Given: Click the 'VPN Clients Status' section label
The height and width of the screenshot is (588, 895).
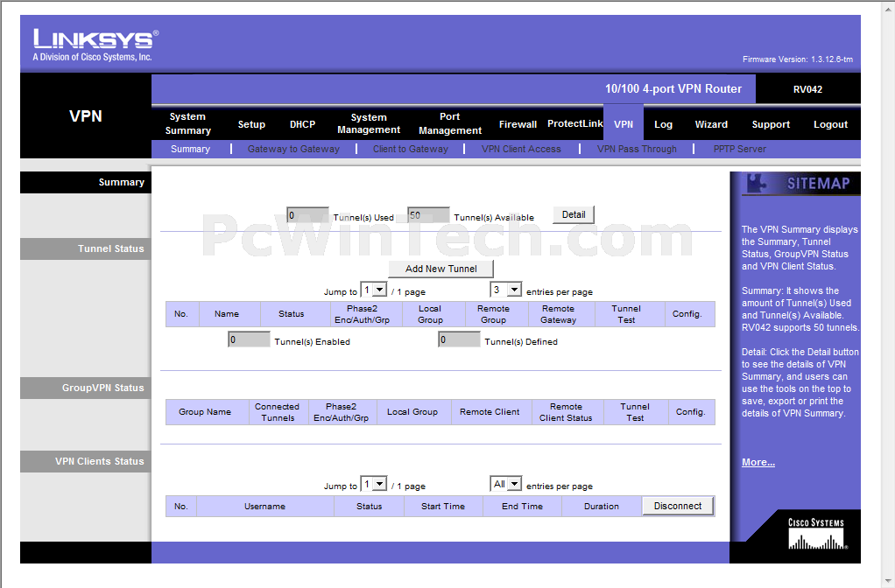Looking at the screenshot, I should pos(99,461).
